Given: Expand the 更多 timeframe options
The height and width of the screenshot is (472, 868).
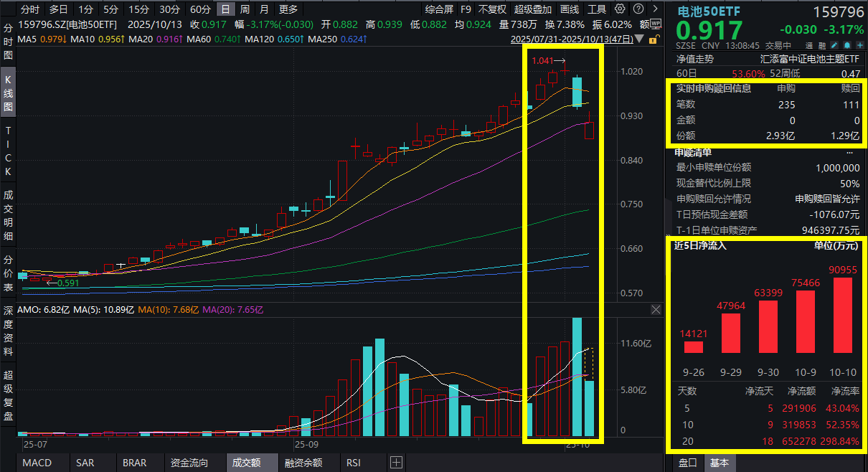Looking at the screenshot, I should (x=288, y=9).
